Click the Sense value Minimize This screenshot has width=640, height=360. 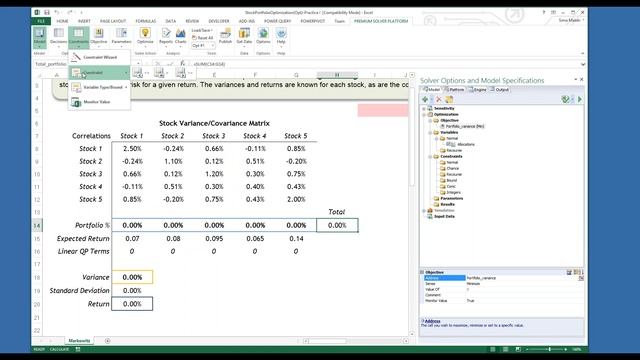click(473, 284)
